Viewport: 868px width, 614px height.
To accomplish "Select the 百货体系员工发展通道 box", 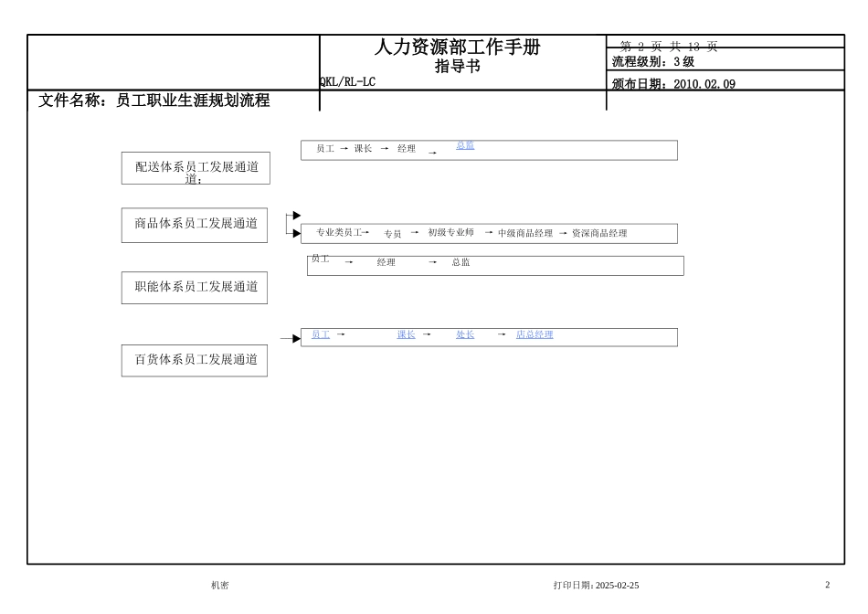I will pyautogui.click(x=195, y=360).
